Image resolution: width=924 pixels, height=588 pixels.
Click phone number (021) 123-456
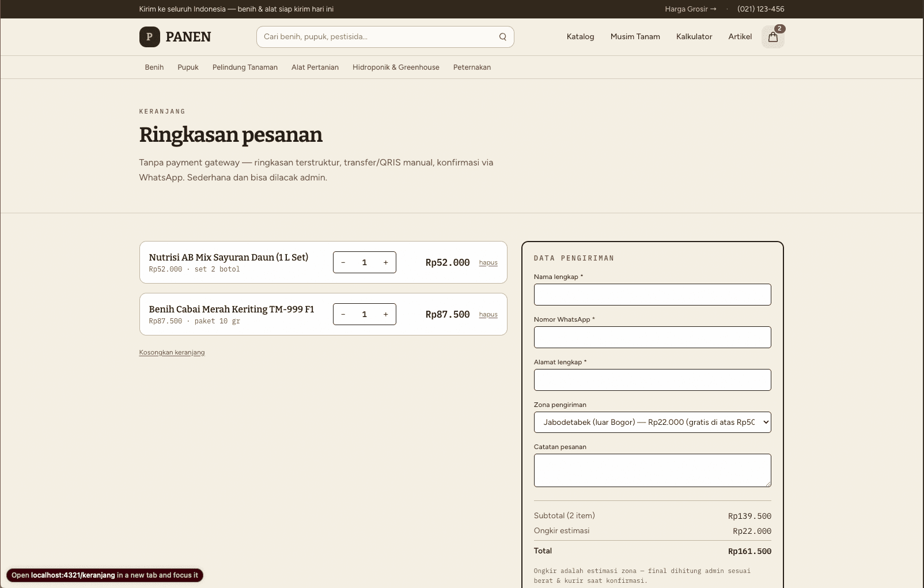pos(760,9)
